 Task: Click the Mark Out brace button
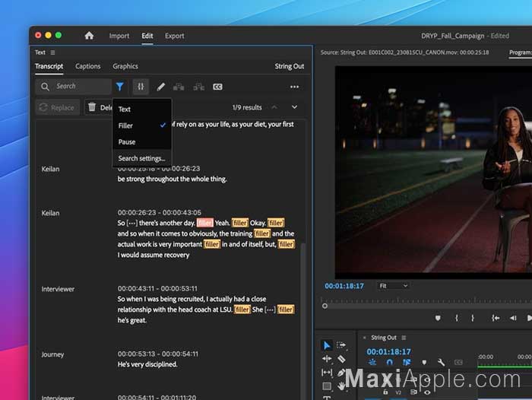pyautogui.click(x=472, y=318)
